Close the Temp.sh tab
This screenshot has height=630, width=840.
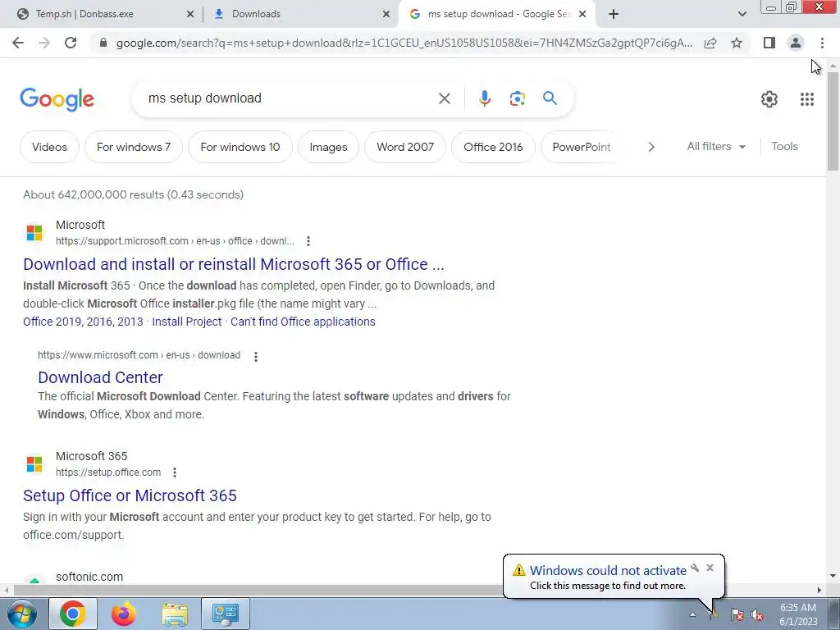point(189,15)
